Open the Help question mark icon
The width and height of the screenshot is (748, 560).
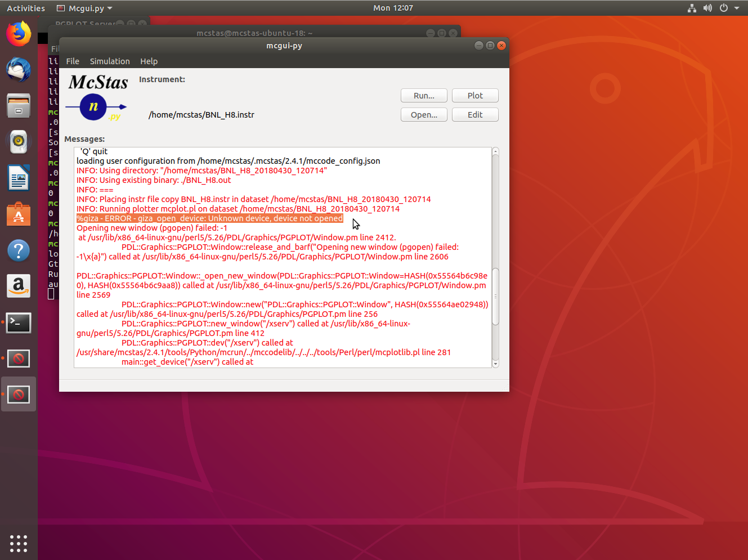[x=19, y=250]
